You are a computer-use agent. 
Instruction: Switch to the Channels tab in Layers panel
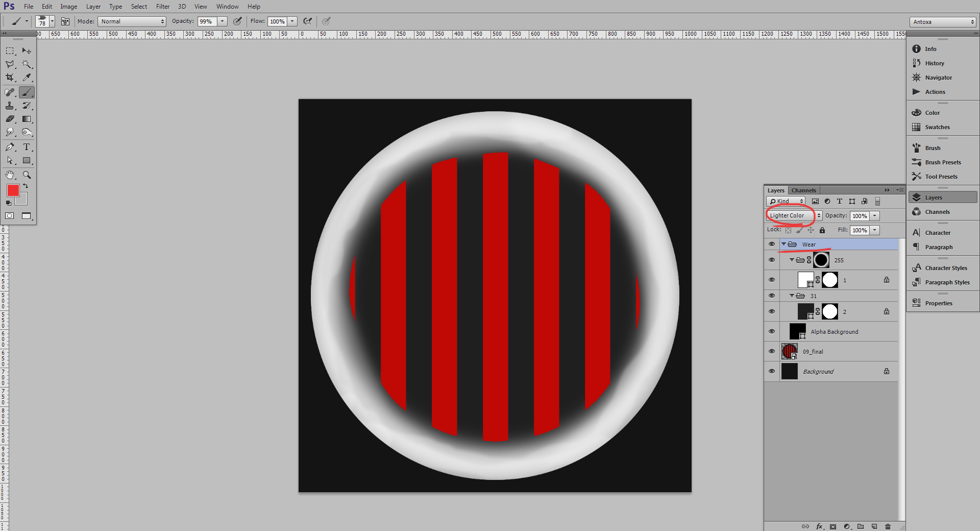coord(803,190)
